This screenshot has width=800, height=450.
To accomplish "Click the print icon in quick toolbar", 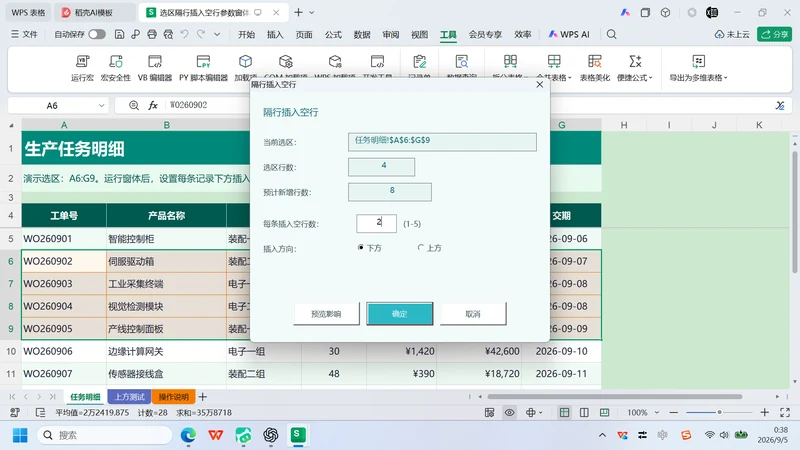I will tap(152, 34).
